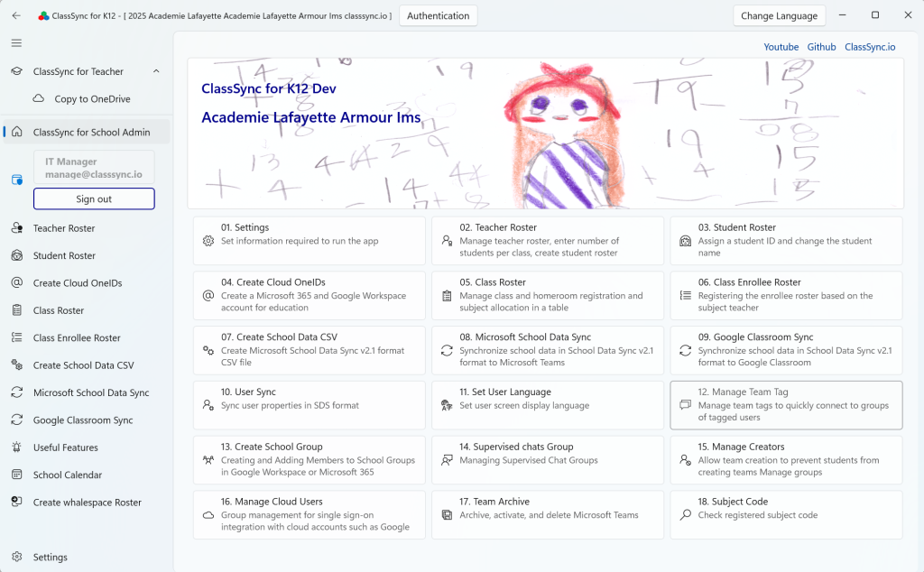Click the 13. Create School Group card icon
Screen dimensions: 924x572
pyautogui.click(x=208, y=460)
